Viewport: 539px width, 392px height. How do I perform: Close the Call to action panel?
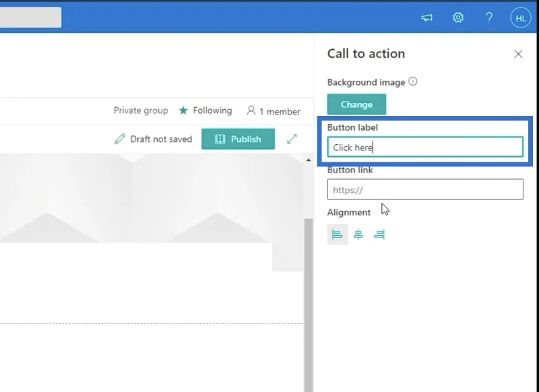click(x=518, y=54)
